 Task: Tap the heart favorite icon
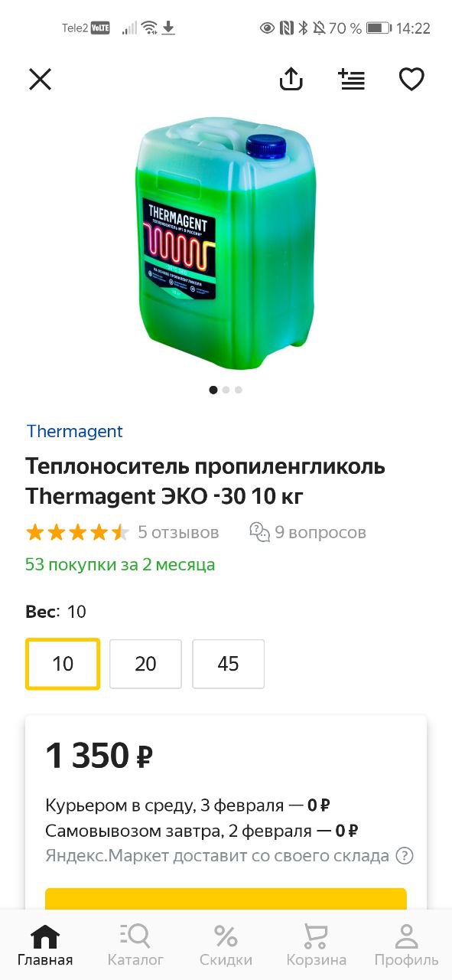tap(411, 79)
